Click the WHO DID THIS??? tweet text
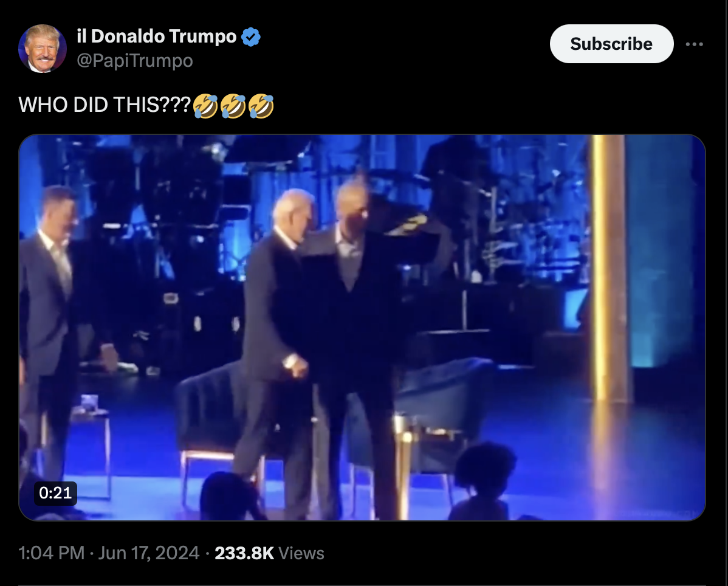728x586 pixels. click(105, 105)
